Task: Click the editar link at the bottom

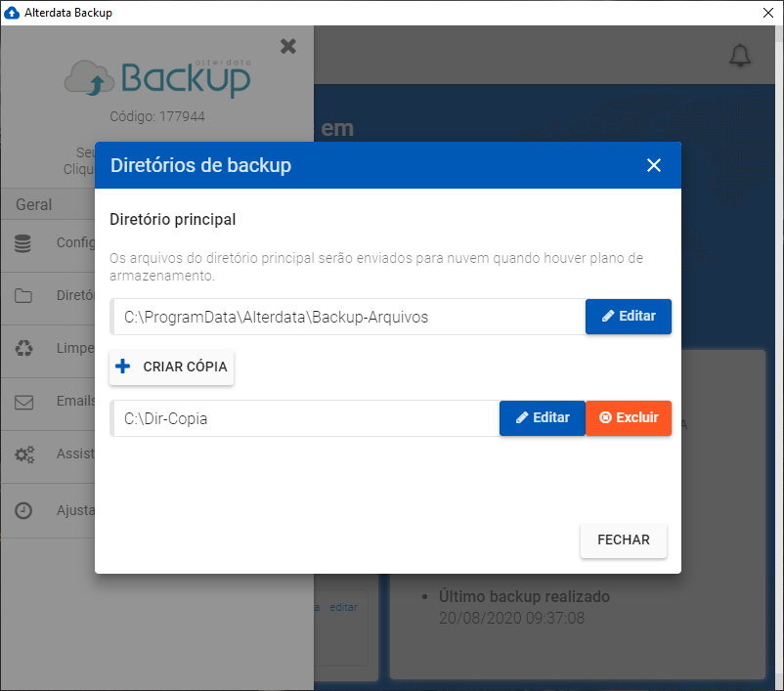Action: pyautogui.click(x=343, y=607)
